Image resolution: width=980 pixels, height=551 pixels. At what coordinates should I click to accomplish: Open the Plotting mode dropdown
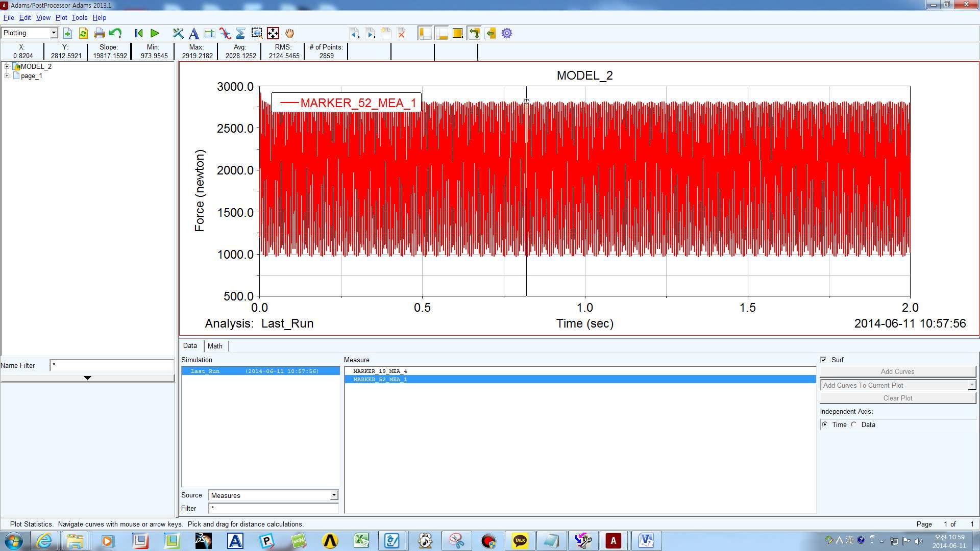point(53,33)
